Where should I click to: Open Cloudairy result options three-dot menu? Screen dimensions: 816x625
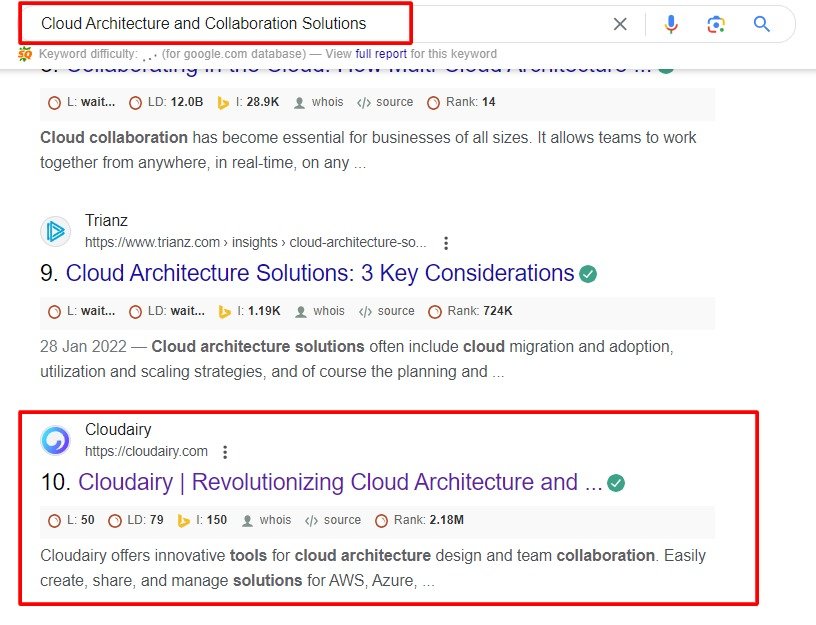(225, 452)
